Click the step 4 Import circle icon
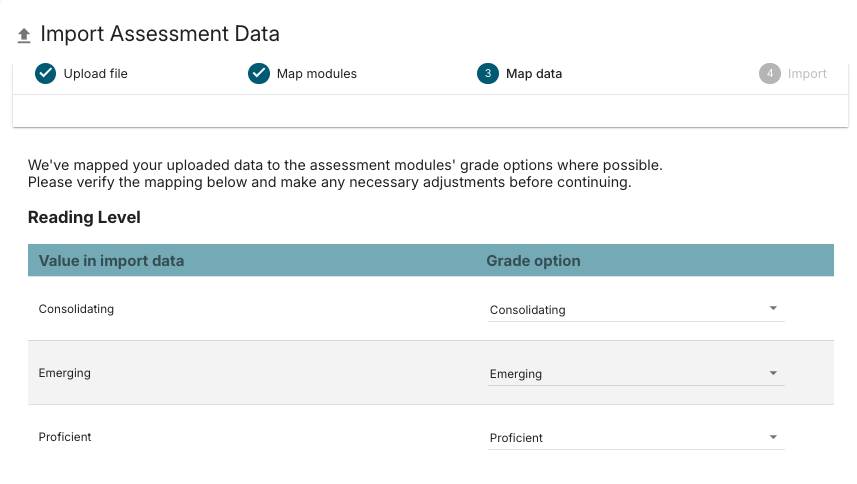 (x=770, y=74)
